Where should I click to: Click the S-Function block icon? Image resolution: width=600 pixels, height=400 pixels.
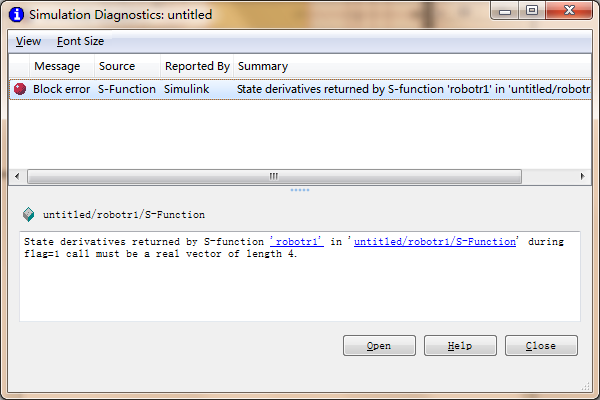tap(28, 214)
